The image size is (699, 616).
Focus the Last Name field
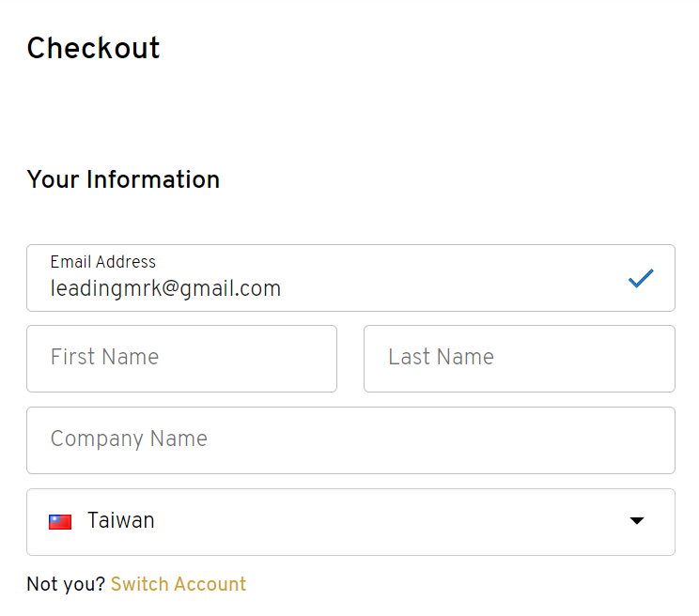coord(520,359)
